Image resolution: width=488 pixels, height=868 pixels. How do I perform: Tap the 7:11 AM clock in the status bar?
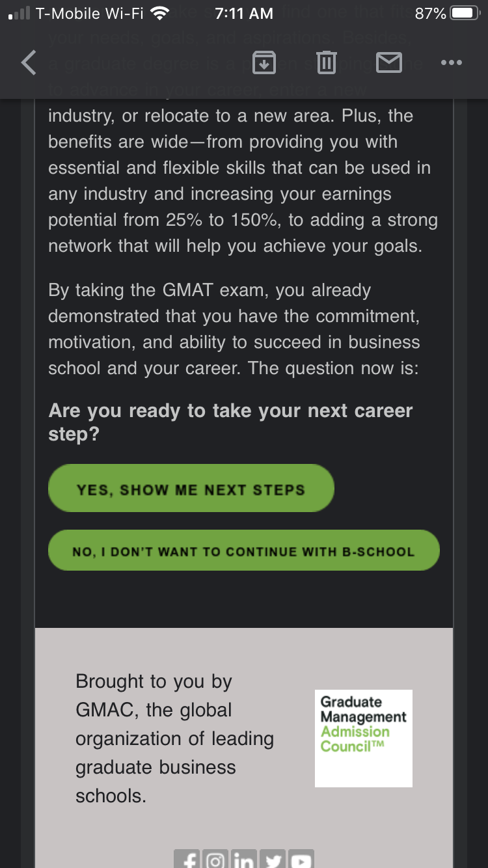point(244,13)
